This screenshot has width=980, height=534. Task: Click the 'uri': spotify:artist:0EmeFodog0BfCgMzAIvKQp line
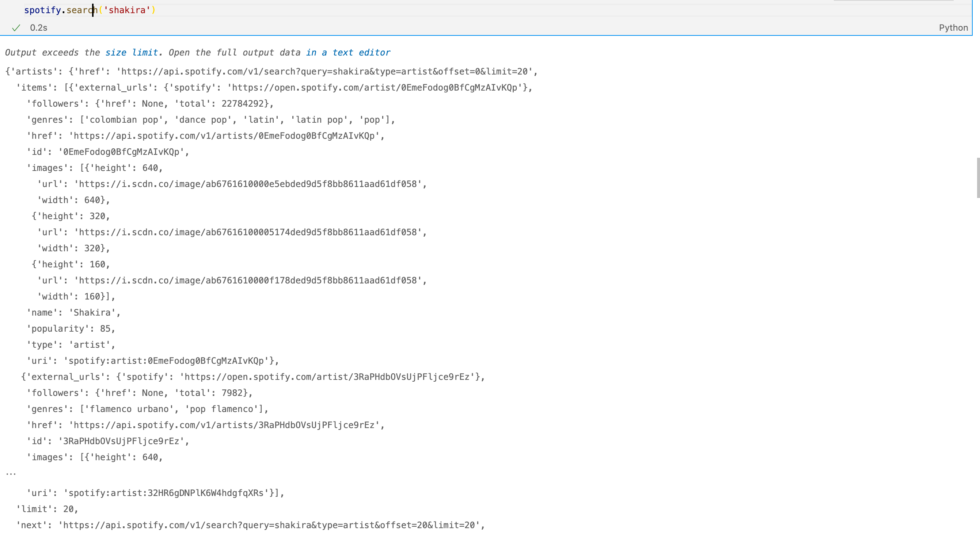pyautogui.click(x=153, y=361)
